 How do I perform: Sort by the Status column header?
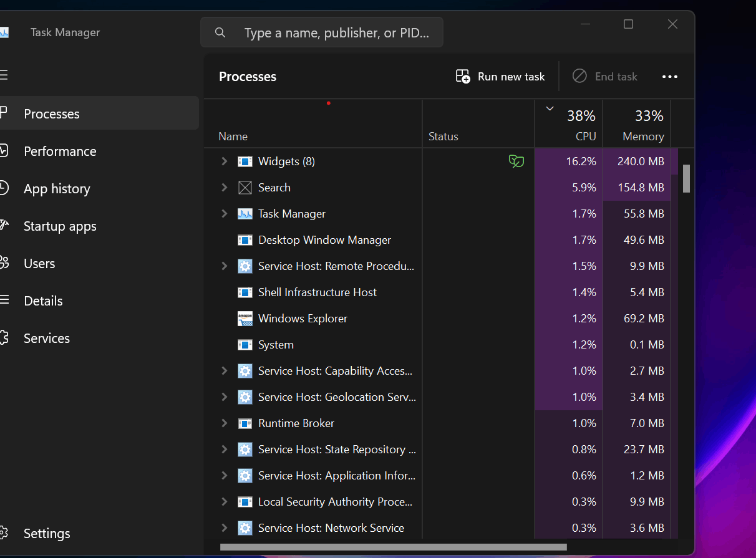click(x=478, y=124)
